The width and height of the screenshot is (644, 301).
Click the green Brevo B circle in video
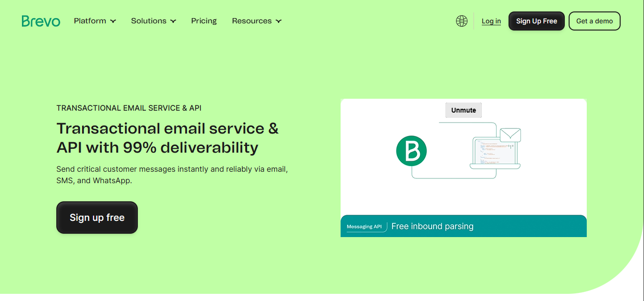tap(411, 151)
